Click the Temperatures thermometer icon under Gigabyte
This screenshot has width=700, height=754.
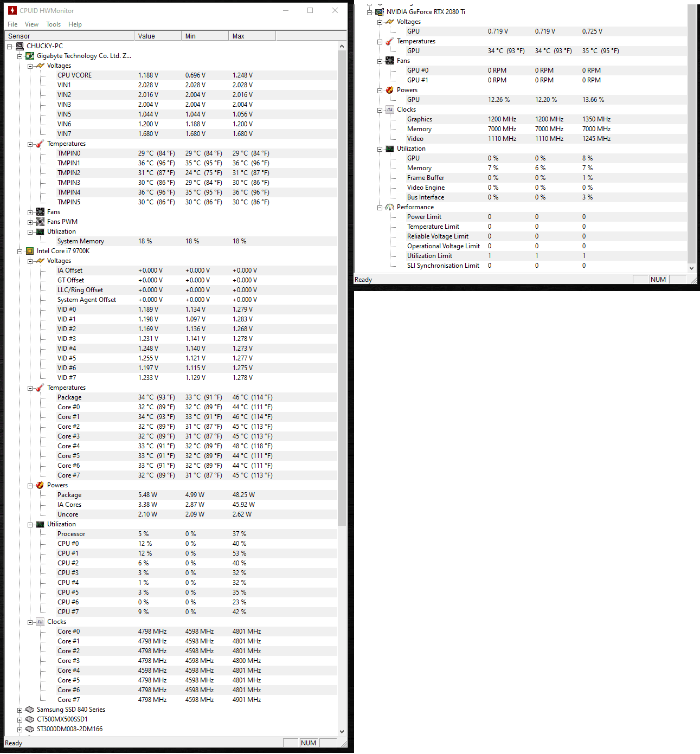[40, 144]
